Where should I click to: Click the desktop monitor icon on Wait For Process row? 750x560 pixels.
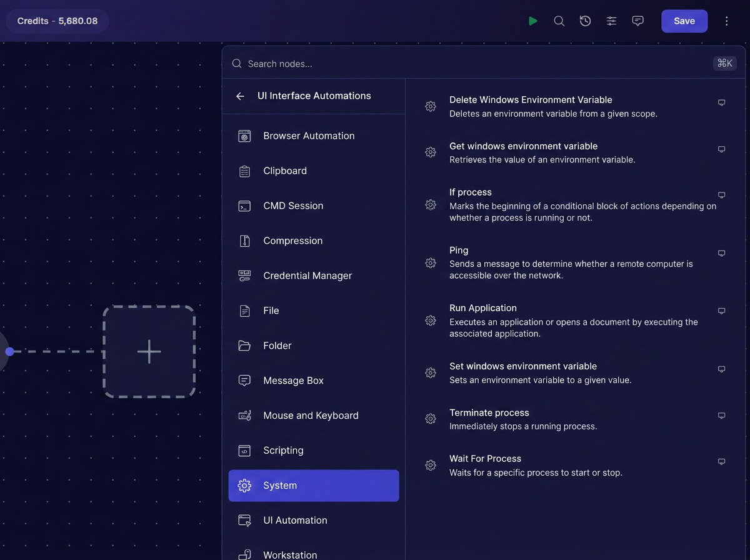pos(721,461)
